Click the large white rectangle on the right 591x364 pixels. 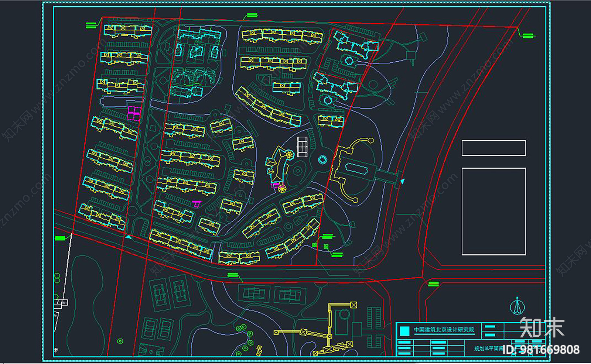click(494, 212)
